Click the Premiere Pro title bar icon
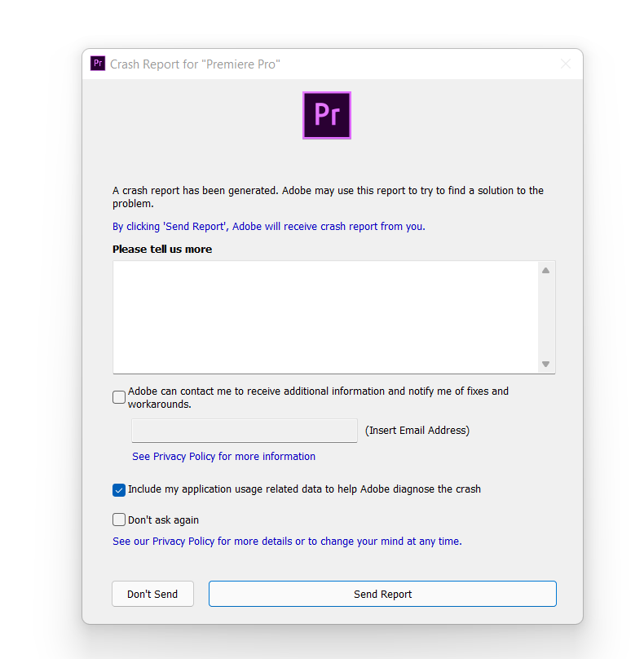 coord(98,64)
